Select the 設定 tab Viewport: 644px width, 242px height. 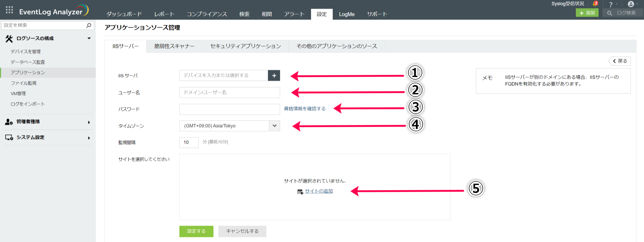(322, 14)
